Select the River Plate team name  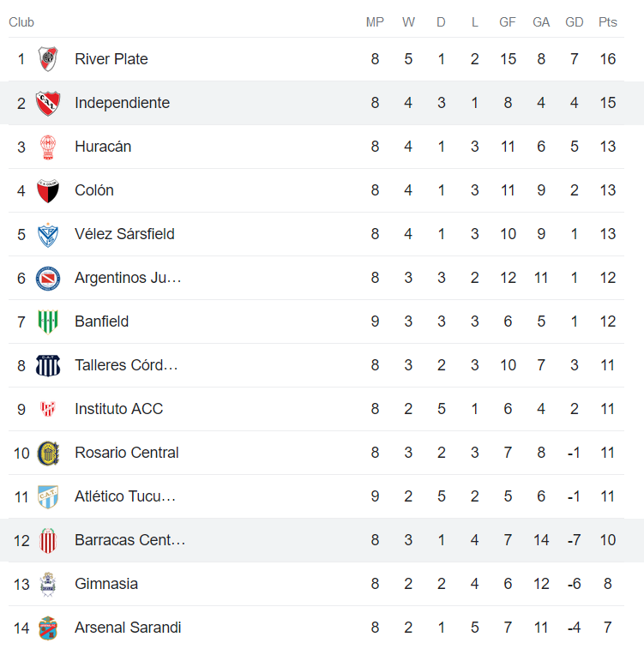[x=111, y=59]
